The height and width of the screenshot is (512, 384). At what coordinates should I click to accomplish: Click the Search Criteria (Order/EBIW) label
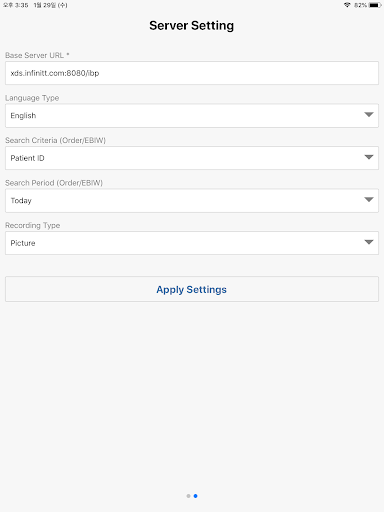click(x=55, y=140)
